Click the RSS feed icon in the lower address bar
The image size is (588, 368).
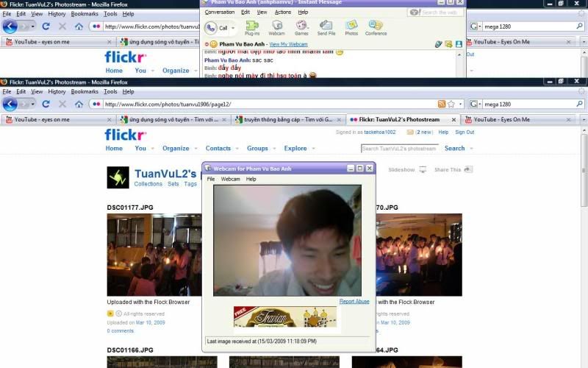point(441,105)
